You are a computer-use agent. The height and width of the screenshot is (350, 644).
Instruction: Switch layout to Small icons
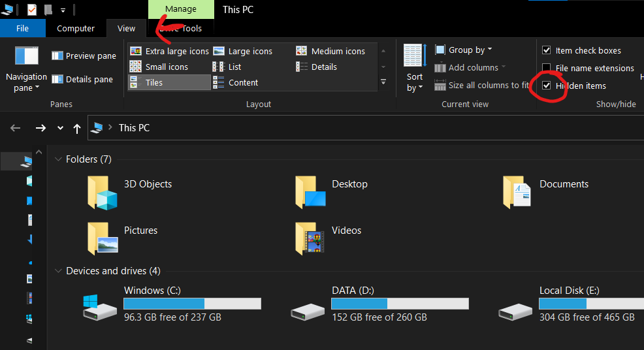click(159, 67)
